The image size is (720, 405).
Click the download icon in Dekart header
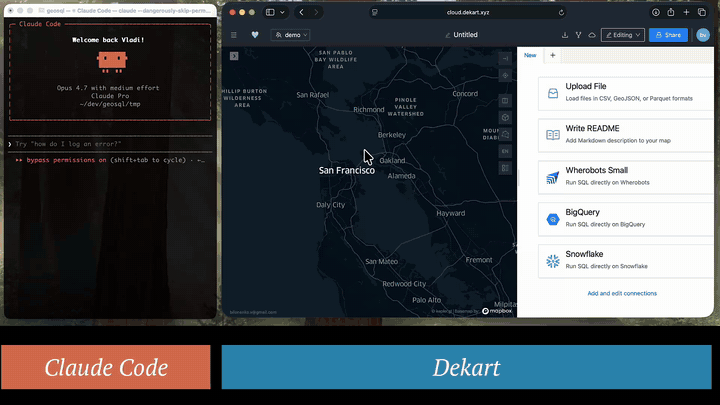[x=565, y=35]
